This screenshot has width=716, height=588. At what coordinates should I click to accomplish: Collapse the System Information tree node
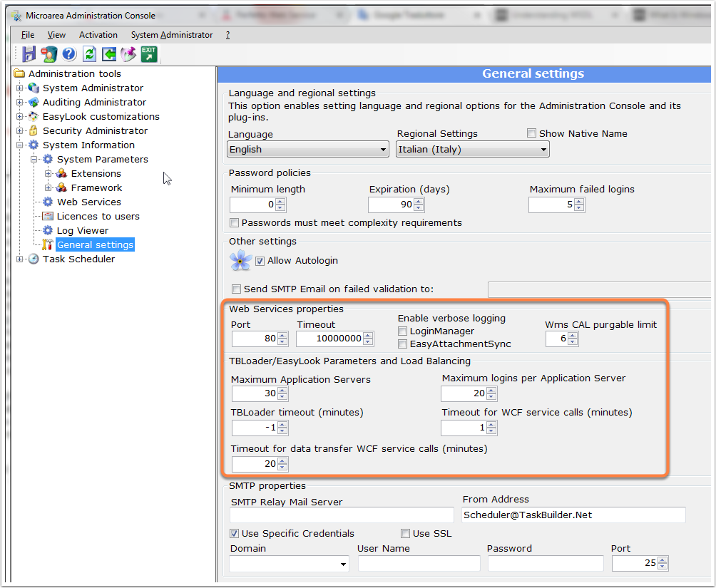(19, 145)
